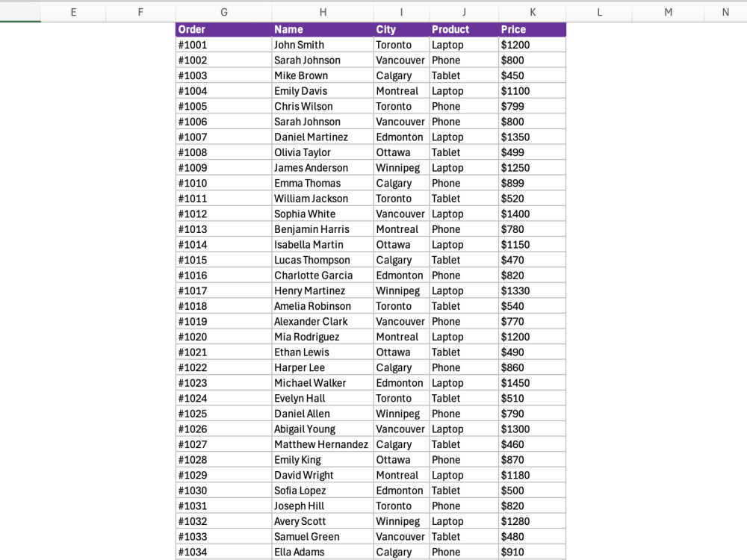Select the Evelyn Hall cell
747x560 pixels.
coord(323,398)
